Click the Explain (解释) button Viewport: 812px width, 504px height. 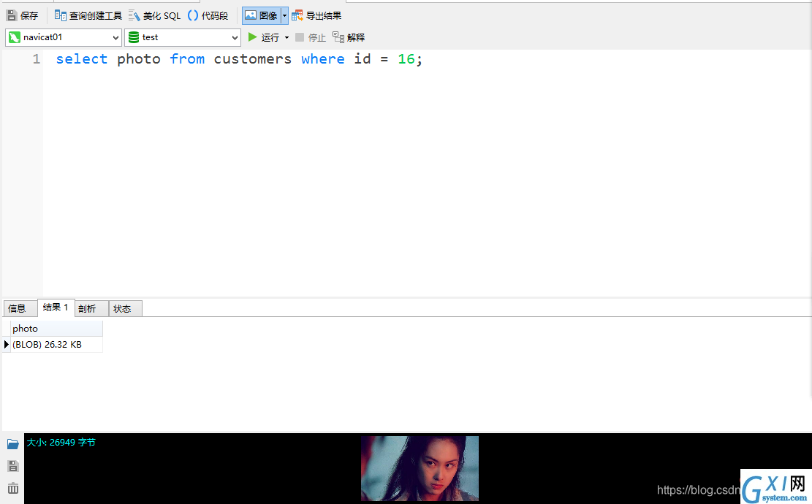click(349, 37)
